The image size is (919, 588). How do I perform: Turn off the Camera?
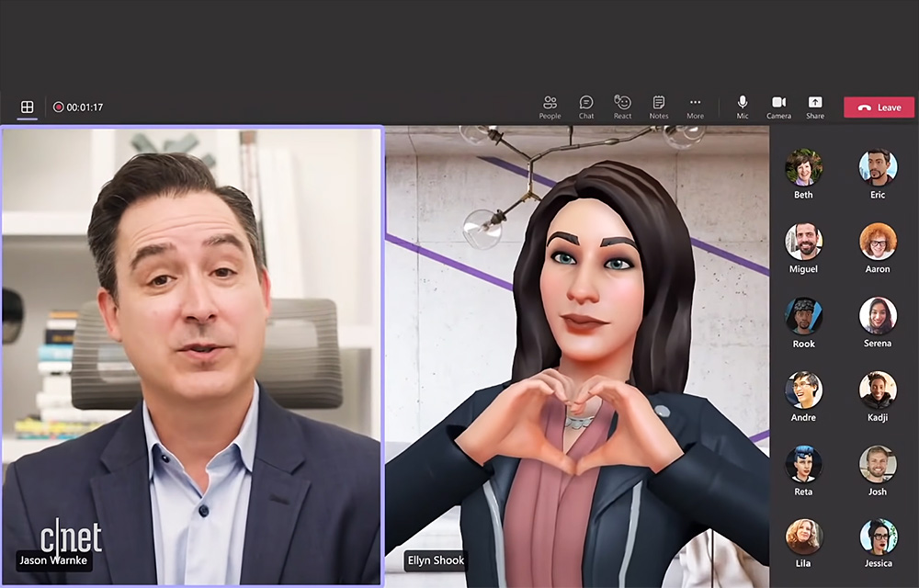(779, 107)
